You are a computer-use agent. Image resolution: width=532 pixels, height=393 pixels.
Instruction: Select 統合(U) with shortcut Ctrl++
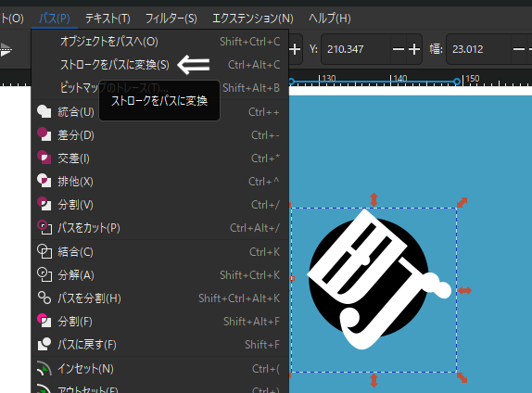coord(159,111)
